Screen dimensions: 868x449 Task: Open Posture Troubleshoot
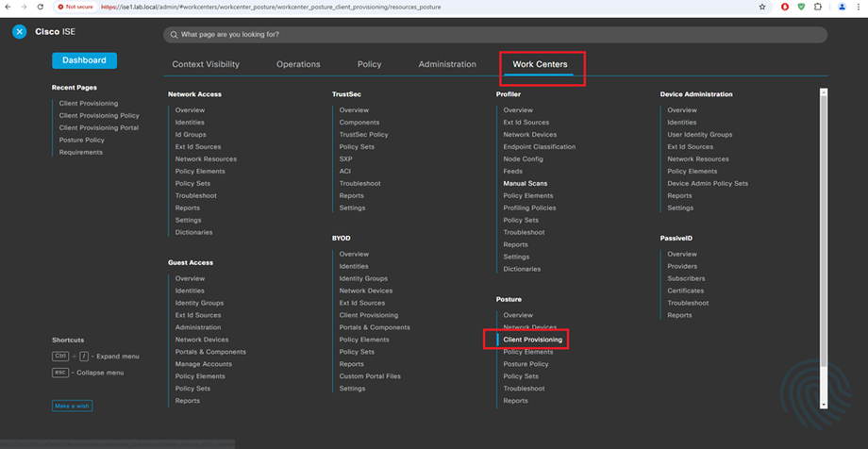[524, 389]
